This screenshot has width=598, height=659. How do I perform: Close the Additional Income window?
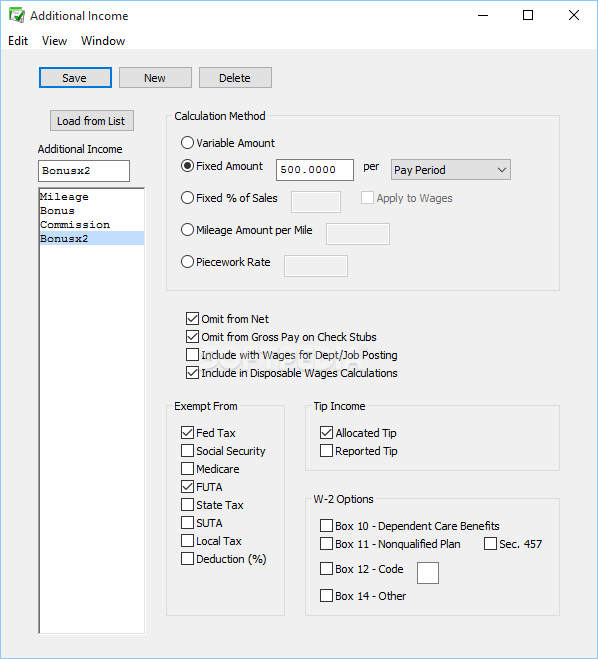pyautogui.click(x=574, y=16)
